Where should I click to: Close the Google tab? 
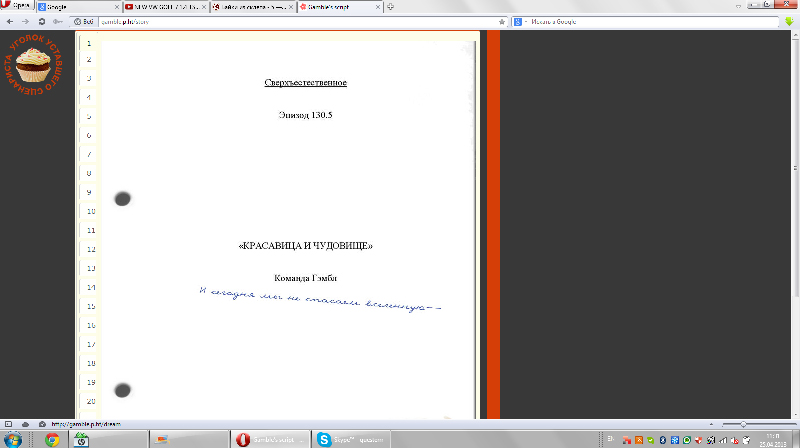pos(117,7)
